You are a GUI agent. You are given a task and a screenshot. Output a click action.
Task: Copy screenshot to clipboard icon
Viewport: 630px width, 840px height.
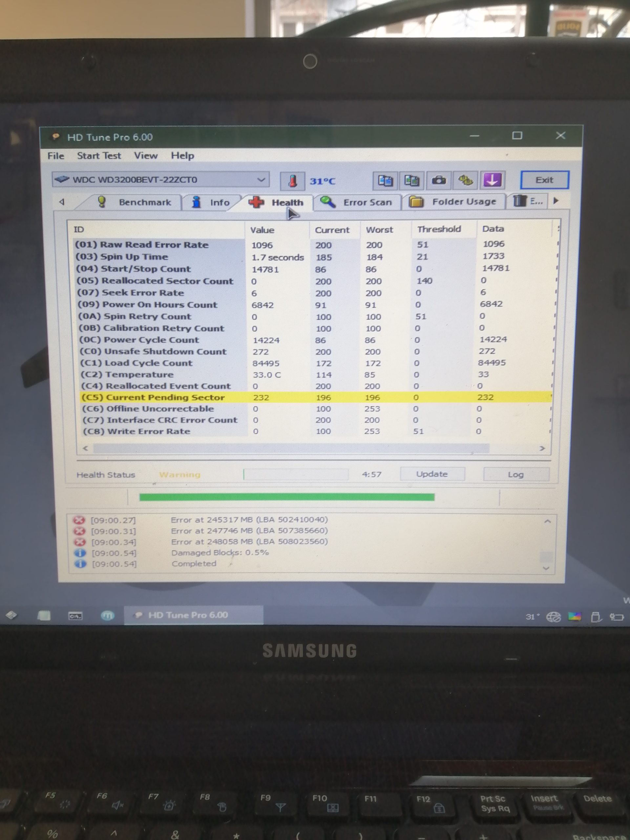(412, 180)
